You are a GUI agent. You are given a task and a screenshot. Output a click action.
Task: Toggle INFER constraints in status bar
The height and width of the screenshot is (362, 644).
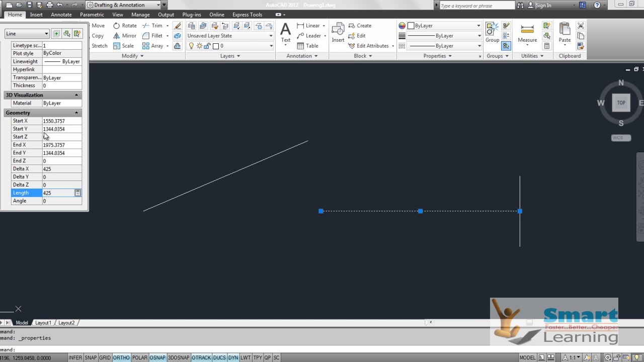click(x=75, y=357)
